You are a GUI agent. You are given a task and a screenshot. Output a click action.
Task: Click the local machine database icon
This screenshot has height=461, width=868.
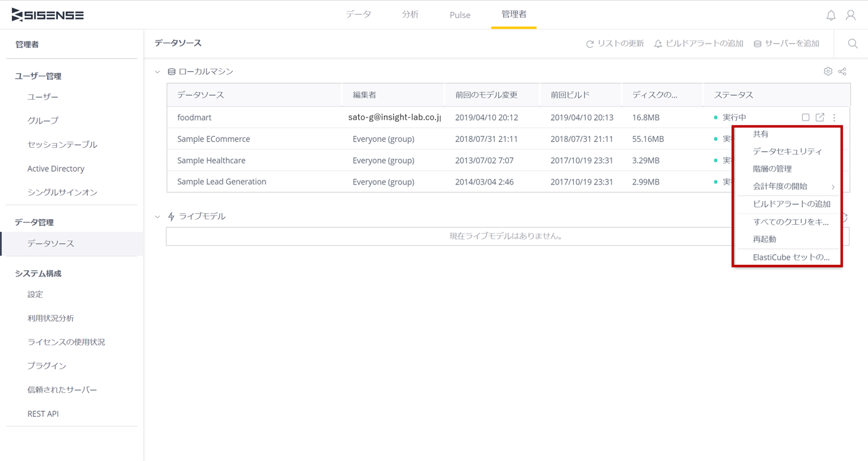(171, 72)
